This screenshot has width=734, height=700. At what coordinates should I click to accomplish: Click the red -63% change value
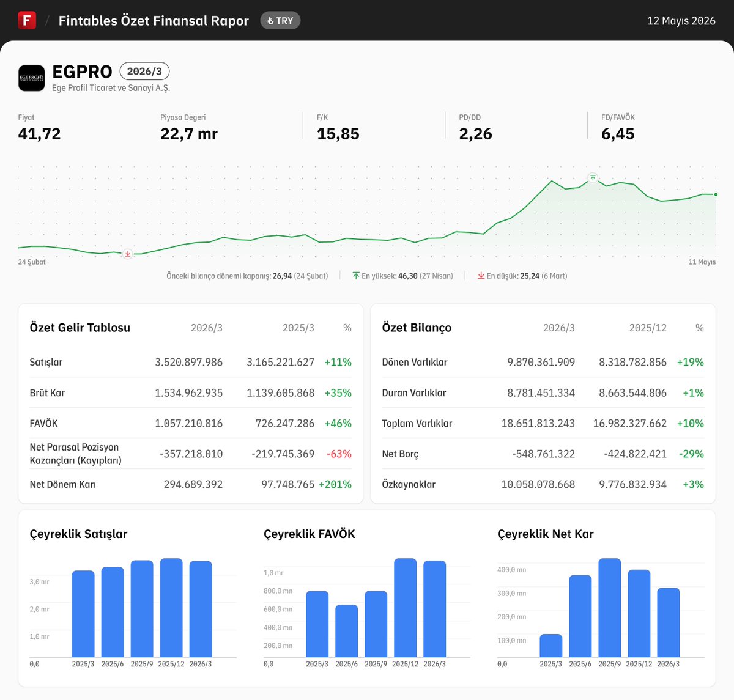(339, 454)
